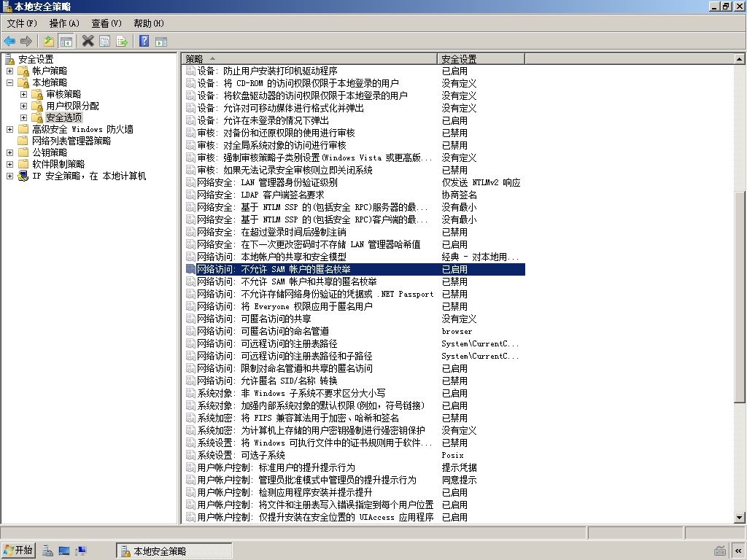747x560 pixels.
Task: Select 设备: 允许在未登录的情况下弹出 policy
Action: [x=263, y=120]
